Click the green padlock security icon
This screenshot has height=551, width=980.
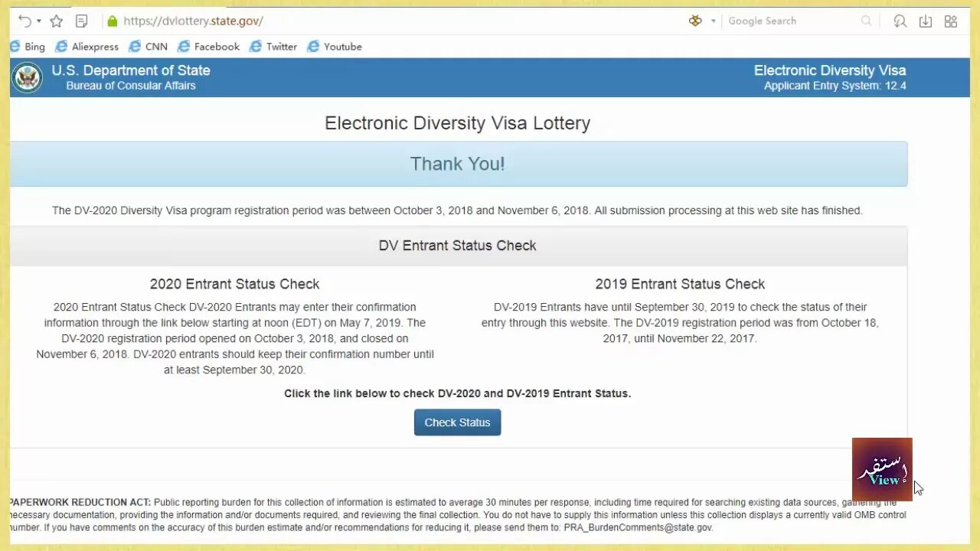(x=113, y=21)
